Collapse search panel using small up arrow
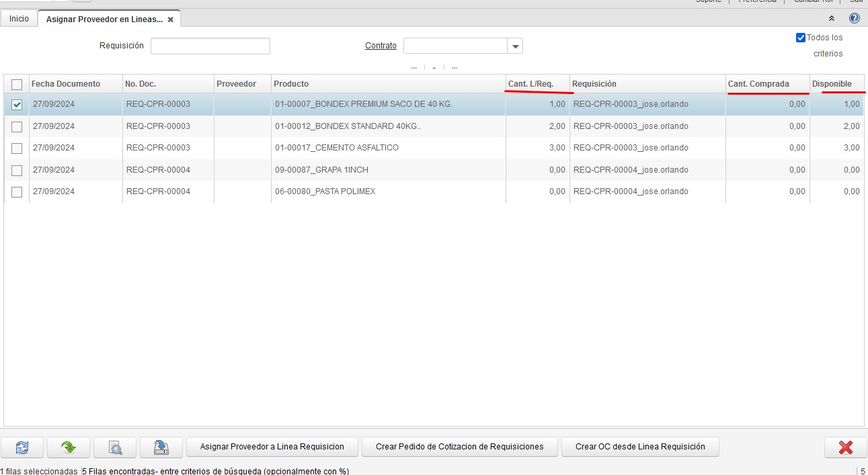The image size is (868, 475). (x=434, y=68)
